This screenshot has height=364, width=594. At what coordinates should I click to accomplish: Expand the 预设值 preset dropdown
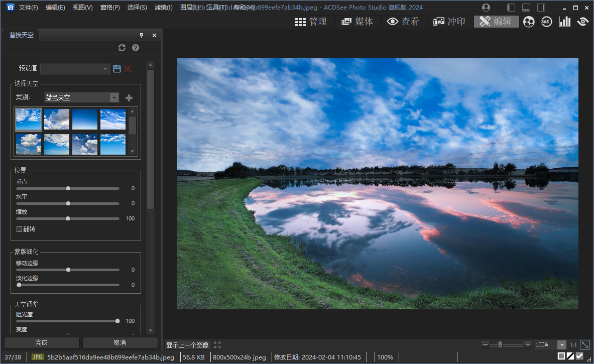point(105,69)
